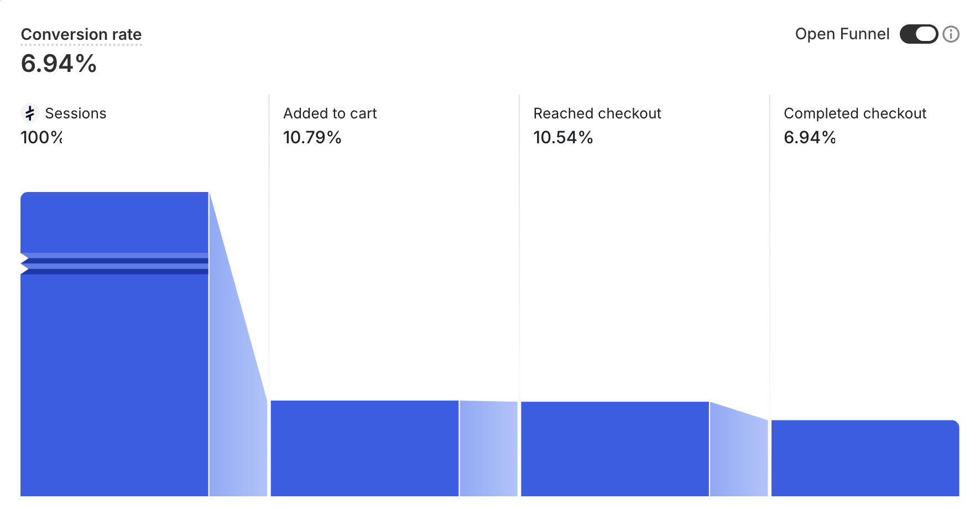Select the Added to cart stage label
The height and width of the screenshot is (509, 980).
pos(330,113)
